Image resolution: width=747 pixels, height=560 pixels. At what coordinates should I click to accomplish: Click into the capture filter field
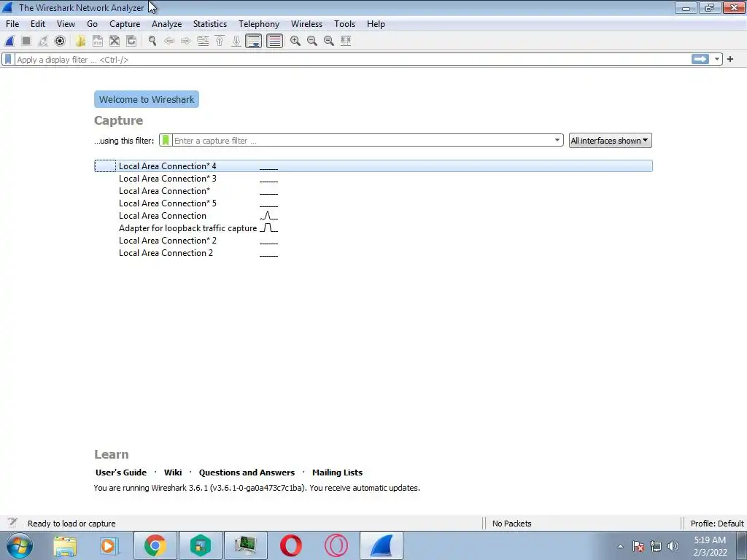(362, 141)
